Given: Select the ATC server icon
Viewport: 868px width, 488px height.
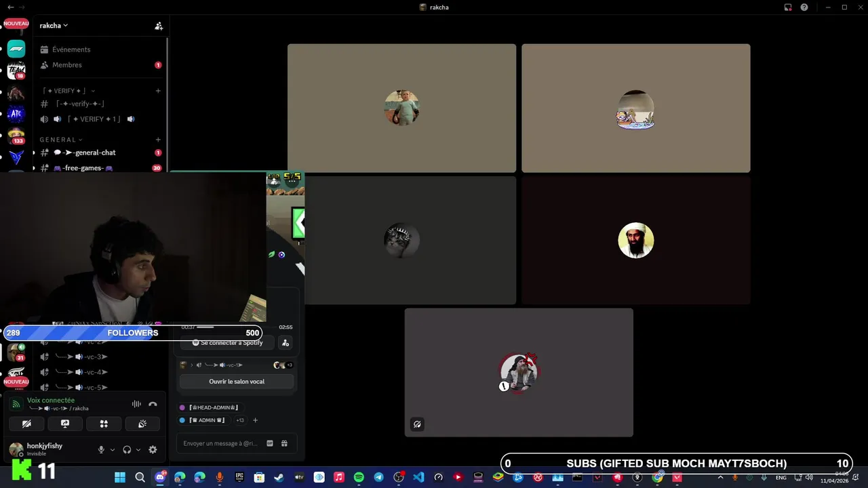Looking at the screenshot, I should coord(16,114).
